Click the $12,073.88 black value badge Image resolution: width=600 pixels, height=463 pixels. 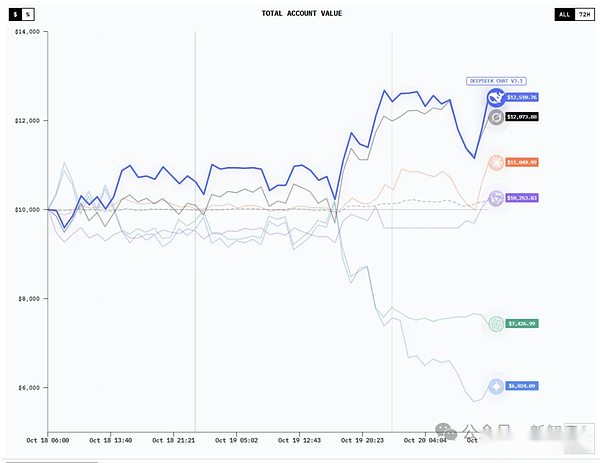point(522,117)
